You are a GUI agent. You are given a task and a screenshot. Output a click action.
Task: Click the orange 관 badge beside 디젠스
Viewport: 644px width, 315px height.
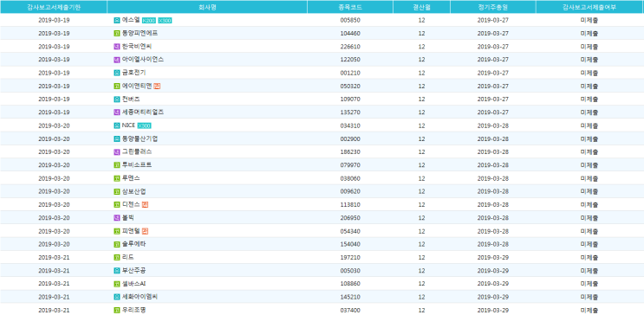[145, 205]
